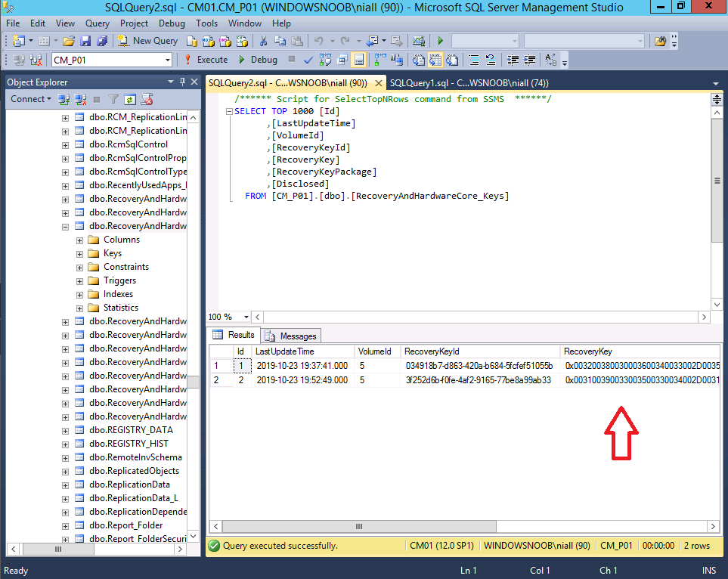This screenshot has height=579, width=728.
Task: Close the Object Explorer panel
Action: 194,82
